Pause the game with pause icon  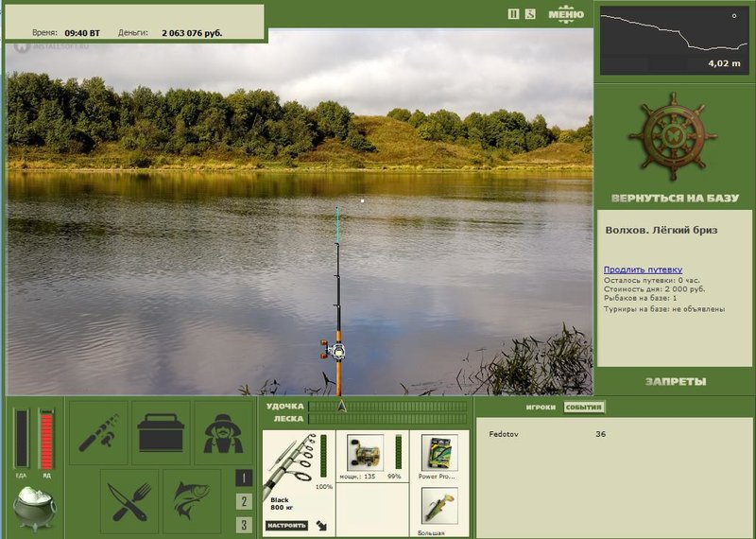(513, 14)
